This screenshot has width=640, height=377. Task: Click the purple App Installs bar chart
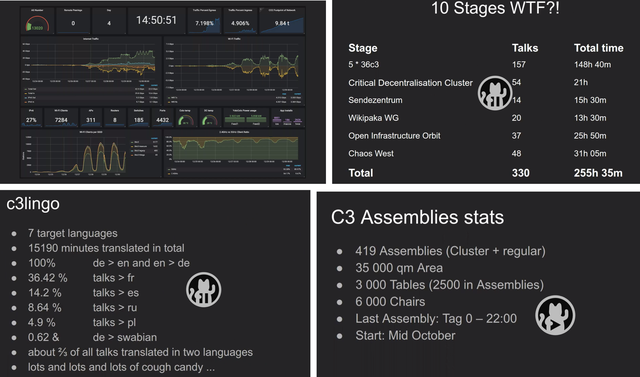point(287,118)
